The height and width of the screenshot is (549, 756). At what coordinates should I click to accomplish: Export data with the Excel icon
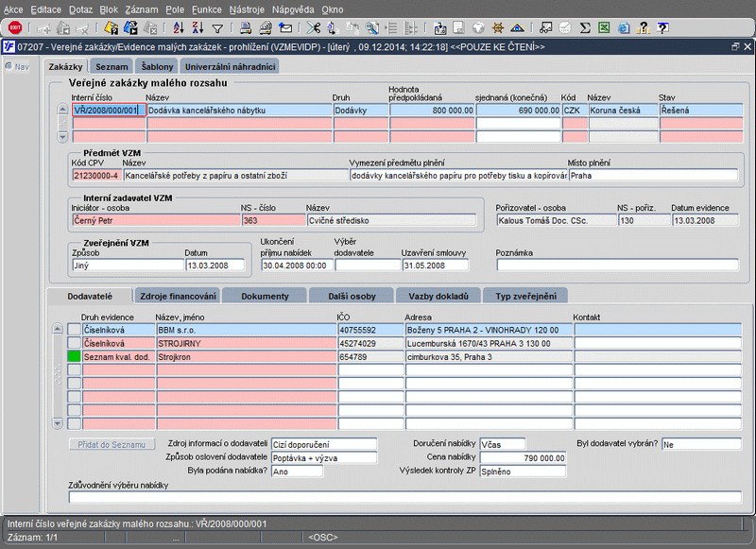(603, 27)
